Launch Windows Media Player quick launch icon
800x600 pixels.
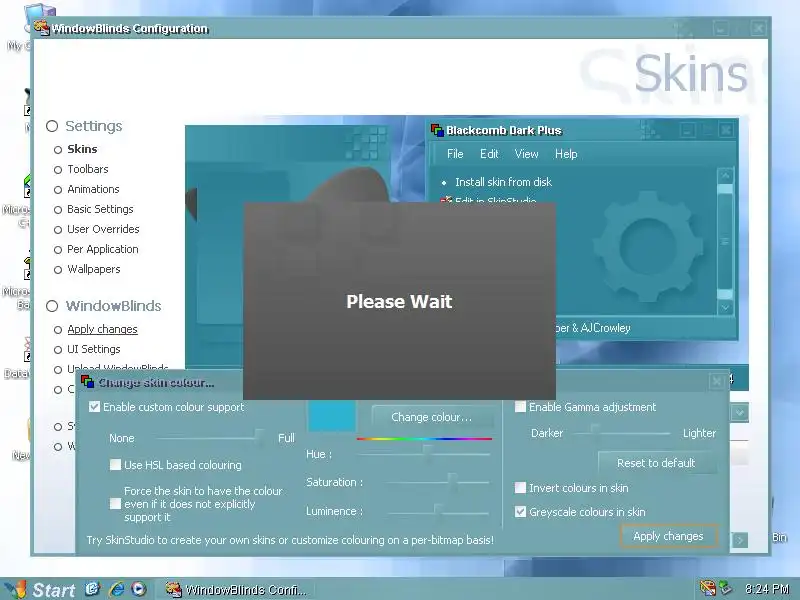(x=138, y=589)
